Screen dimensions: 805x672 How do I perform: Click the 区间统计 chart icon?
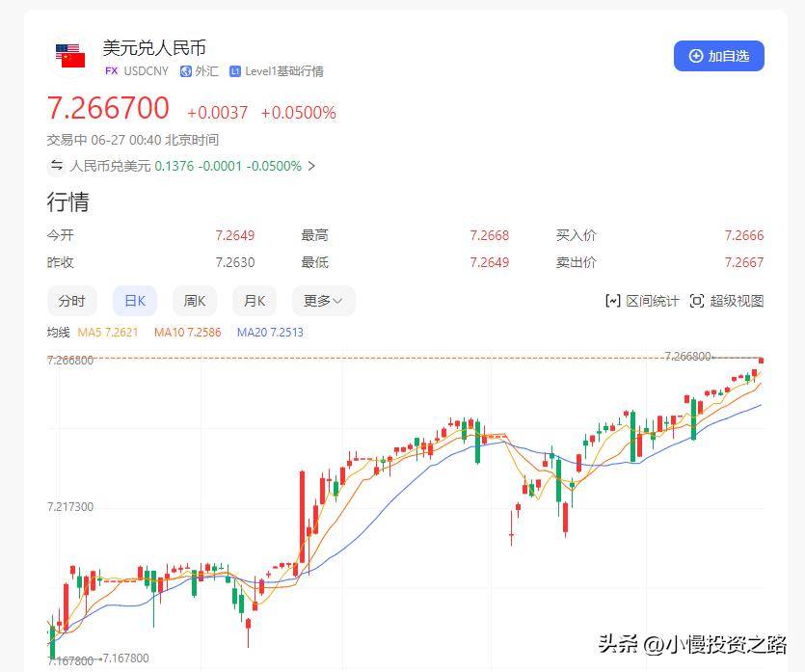click(x=613, y=301)
